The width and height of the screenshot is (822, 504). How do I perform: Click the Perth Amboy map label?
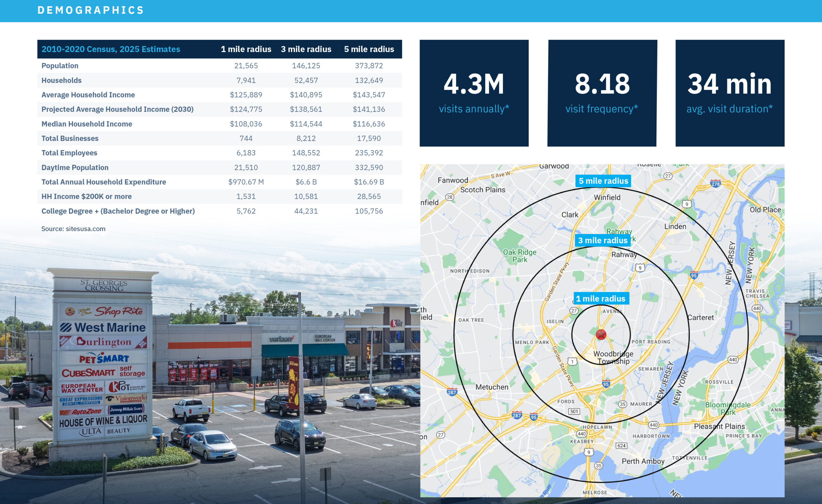(643, 461)
